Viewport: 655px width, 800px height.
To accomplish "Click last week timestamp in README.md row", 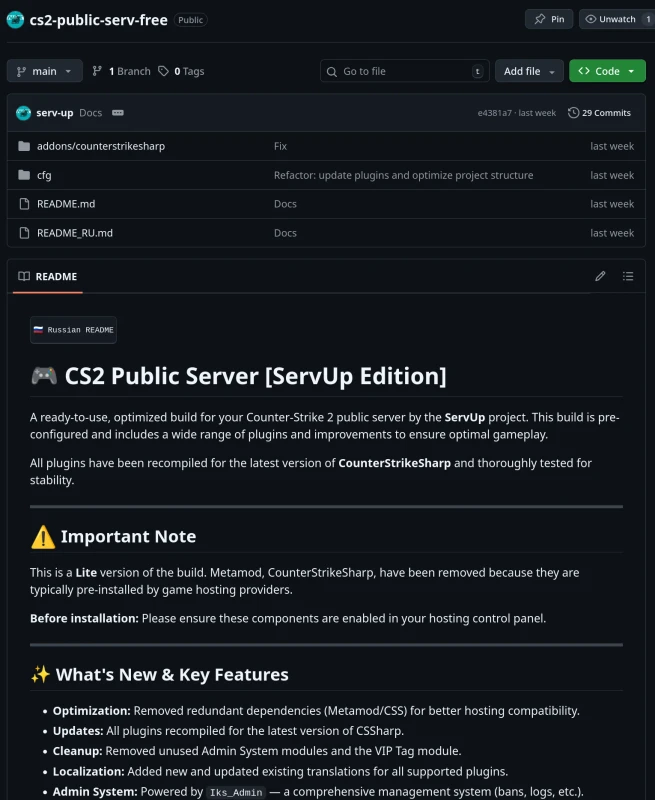I will (x=612, y=204).
